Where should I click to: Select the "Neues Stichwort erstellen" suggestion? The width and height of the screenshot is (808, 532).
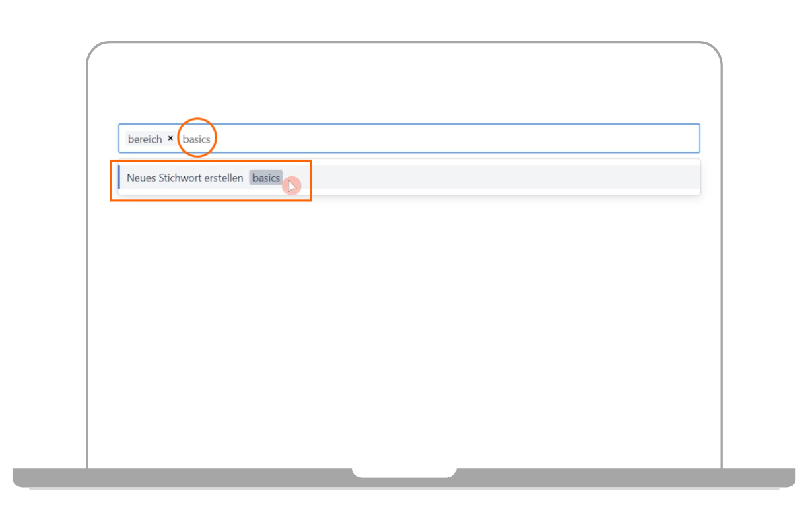click(x=409, y=178)
